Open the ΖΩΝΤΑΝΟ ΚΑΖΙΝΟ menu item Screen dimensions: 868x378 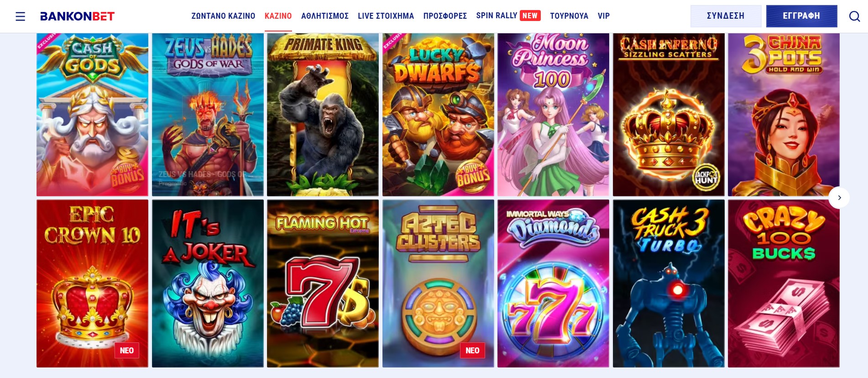pyautogui.click(x=223, y=16)
